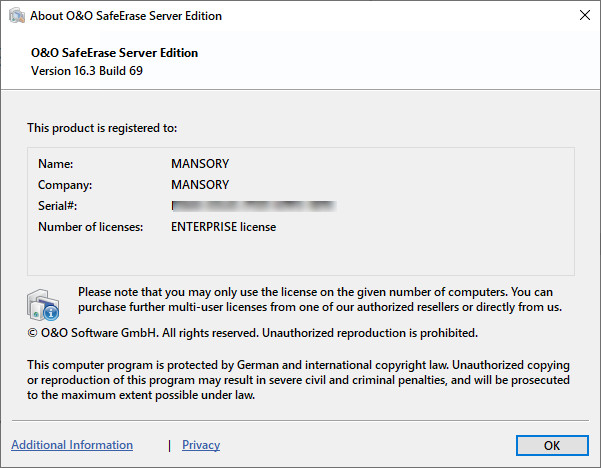This screenshot has width=601, height=468.
Task: Click the MANSORY value next to Name
Action: pyautogui.click(x=200, y=163)
